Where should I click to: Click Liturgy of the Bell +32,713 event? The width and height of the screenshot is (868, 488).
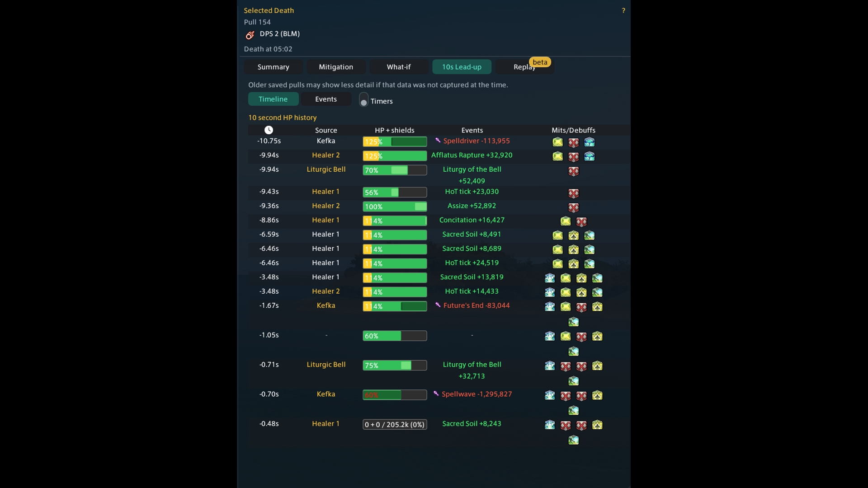pos(472,370)
